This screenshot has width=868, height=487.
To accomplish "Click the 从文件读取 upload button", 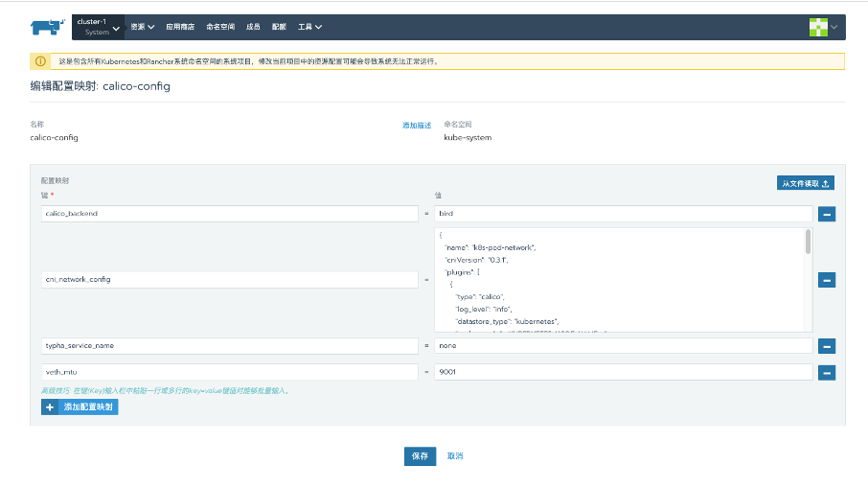I will click(805, 183).
